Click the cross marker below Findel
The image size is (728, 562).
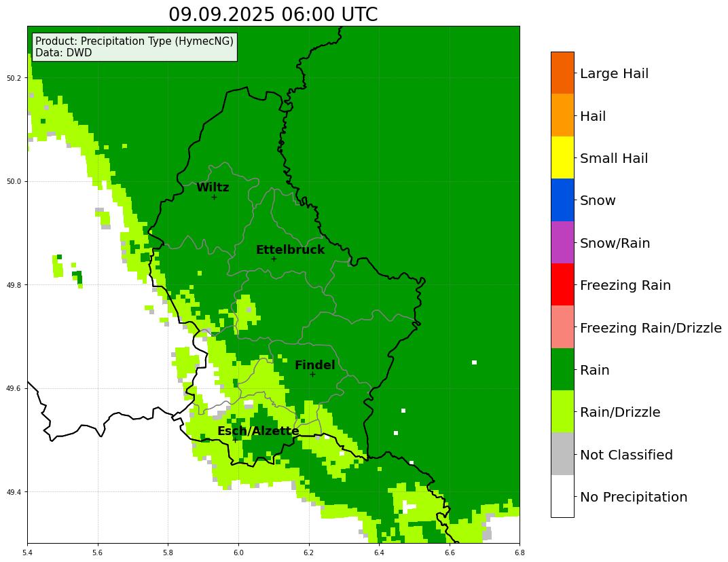click(x=312, y=375)
